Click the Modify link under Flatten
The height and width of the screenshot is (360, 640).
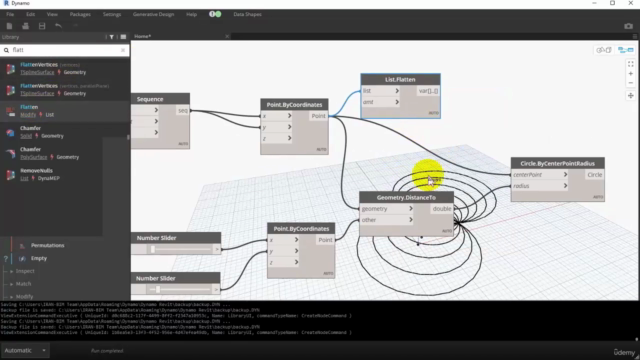[x=28, y=115]
